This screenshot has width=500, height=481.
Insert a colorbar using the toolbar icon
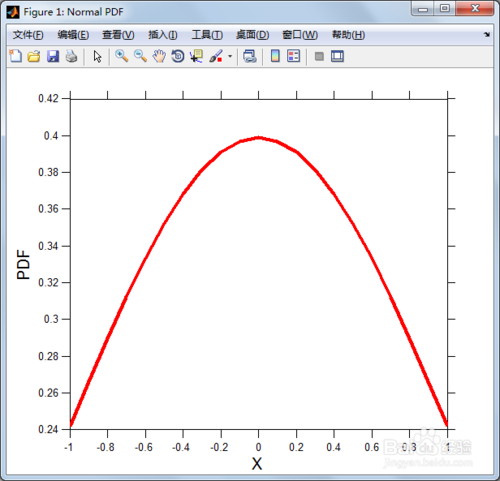275,56
